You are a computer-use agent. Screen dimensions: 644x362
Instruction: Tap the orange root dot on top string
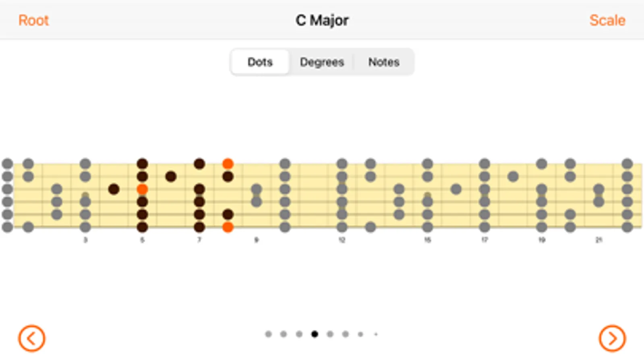pos(228,164)
